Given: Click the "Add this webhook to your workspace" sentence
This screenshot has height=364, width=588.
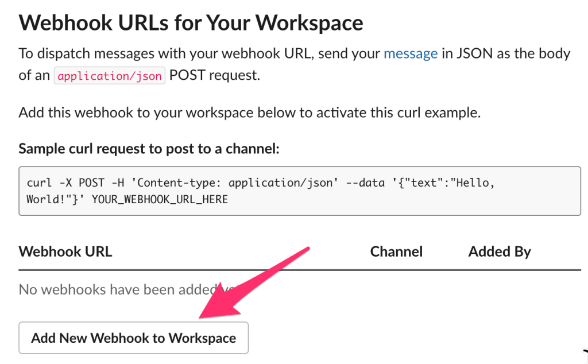Looking at the screenshot, I should tap(249, 113).
